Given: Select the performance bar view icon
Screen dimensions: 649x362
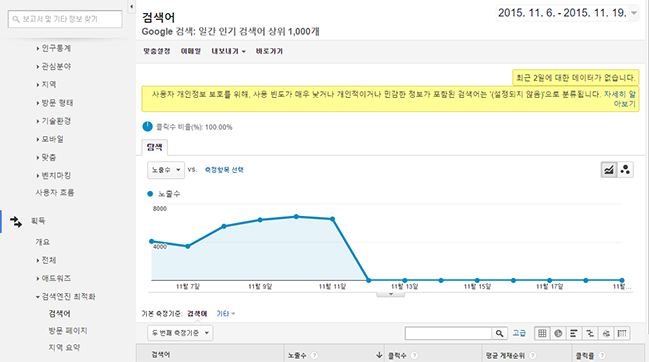Looking at the screenshot, I should tap(574, 333).
